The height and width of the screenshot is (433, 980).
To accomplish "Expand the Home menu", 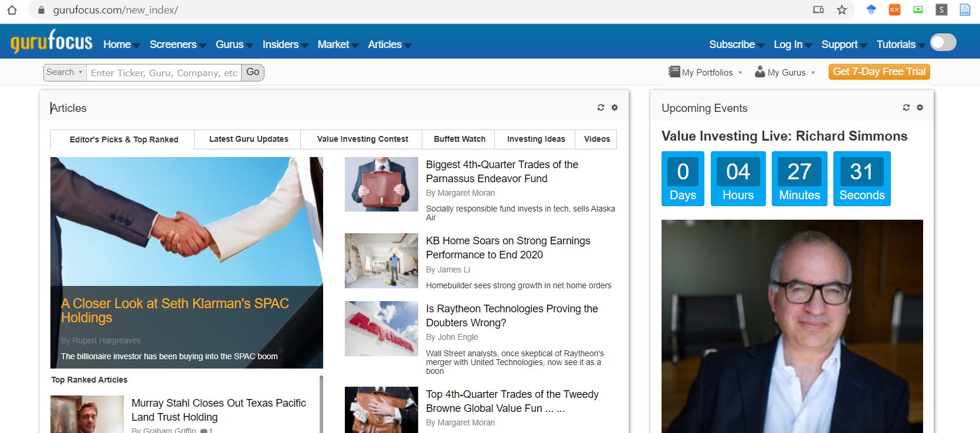I will click(121, 45).
